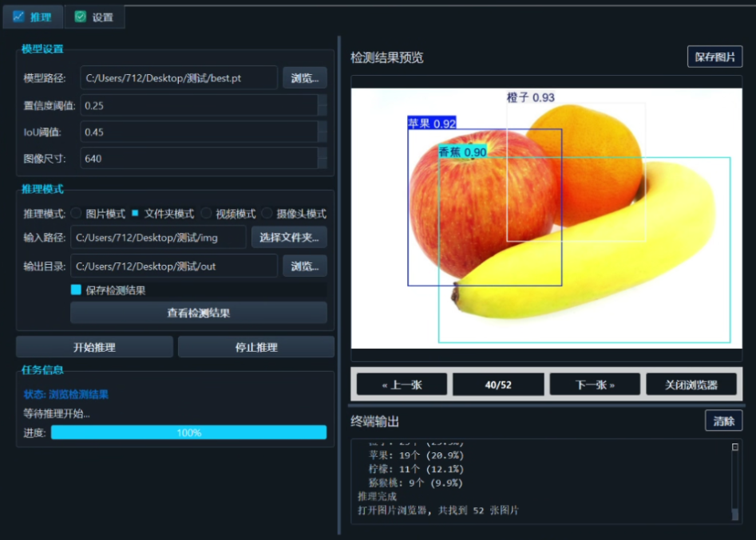Click the green check icon on 设置 tab
This screenshot has width=756, height=540.
tap(80, 17)
